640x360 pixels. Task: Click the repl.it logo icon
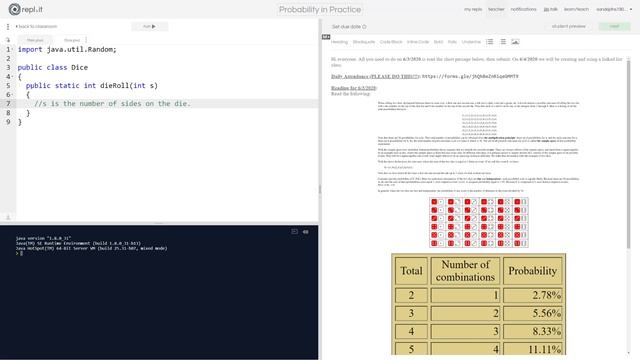point(14,9)
